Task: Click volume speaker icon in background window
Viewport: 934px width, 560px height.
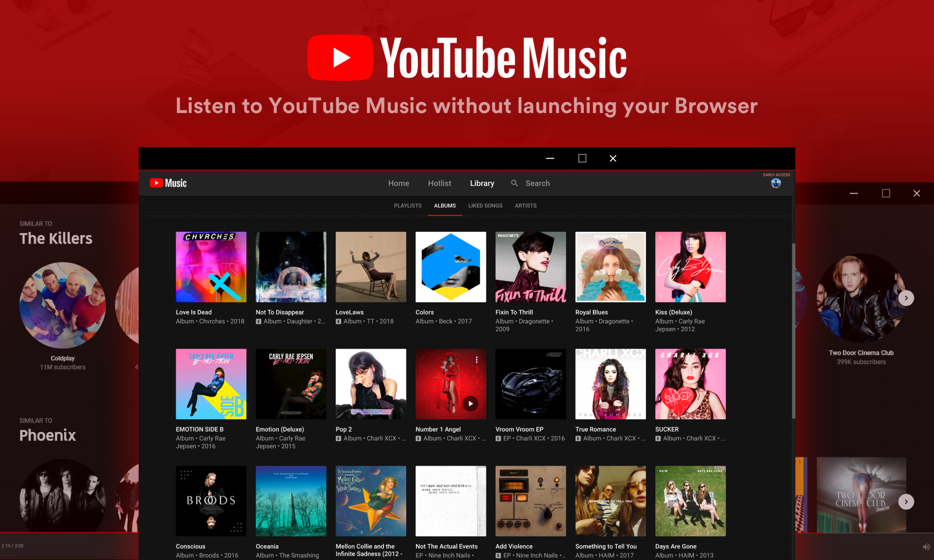Action: click(926, 546)
